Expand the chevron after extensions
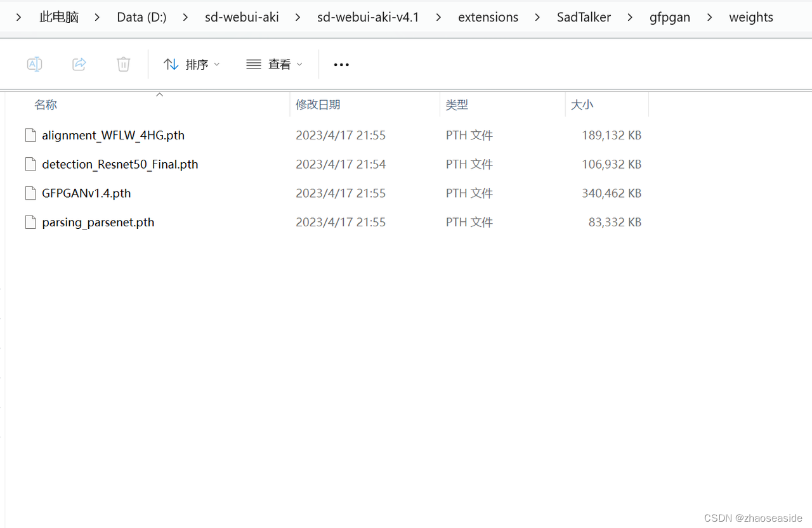812x528 pixels. point(537,17)
